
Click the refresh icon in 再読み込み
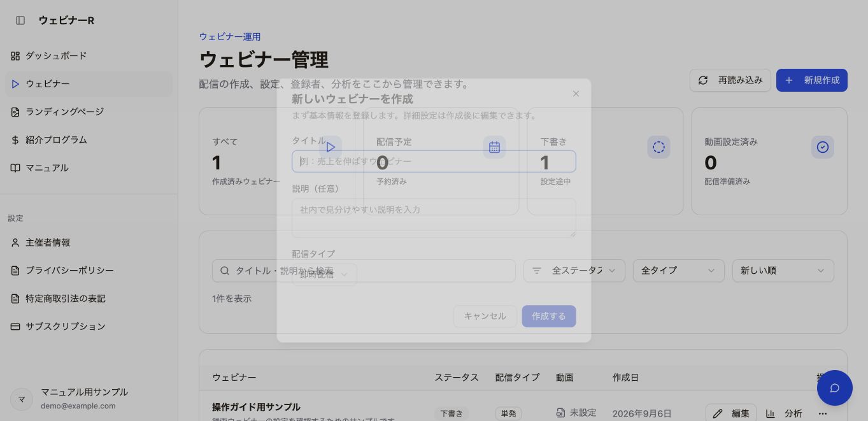coord(703,80)
